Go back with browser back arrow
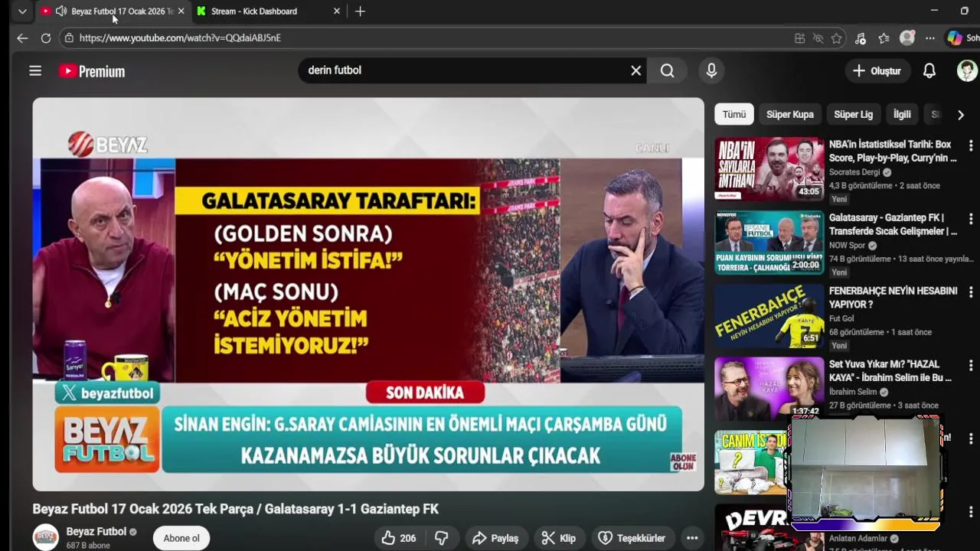 pyautogui.click(x=22, y=37)
